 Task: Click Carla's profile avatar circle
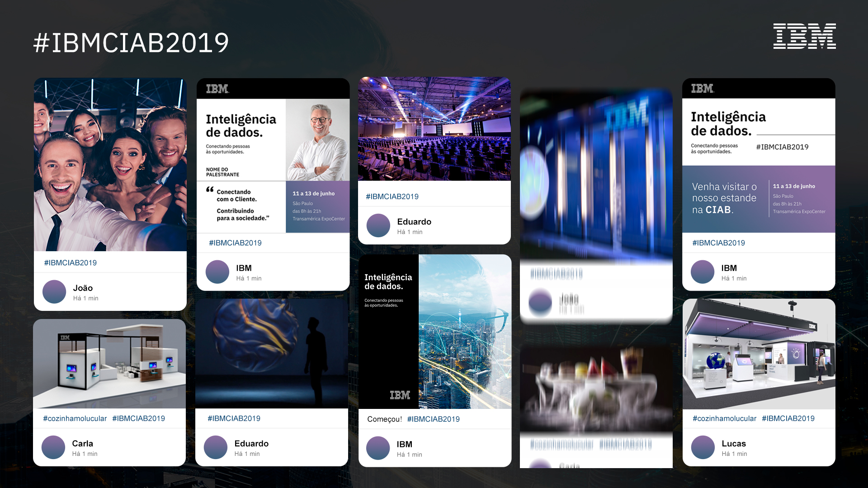53,447
